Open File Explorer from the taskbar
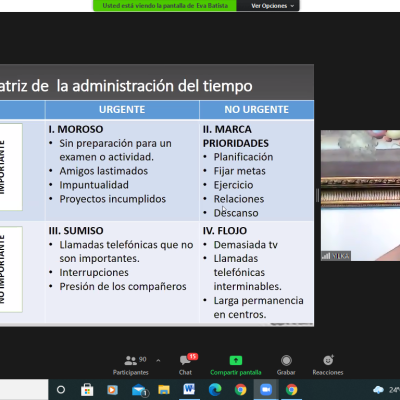This screenshot has height=400, width=400. tap(164, 389)
